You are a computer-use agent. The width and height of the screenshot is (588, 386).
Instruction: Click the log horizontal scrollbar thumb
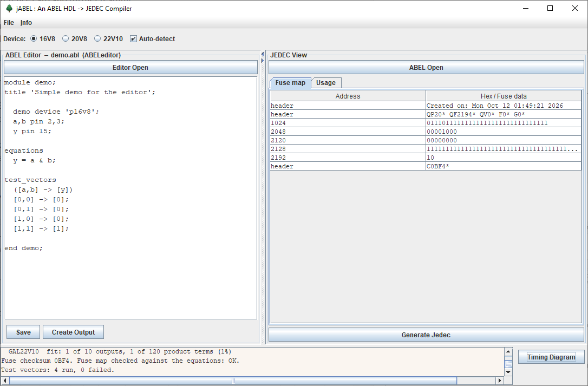tap(233, 381)
